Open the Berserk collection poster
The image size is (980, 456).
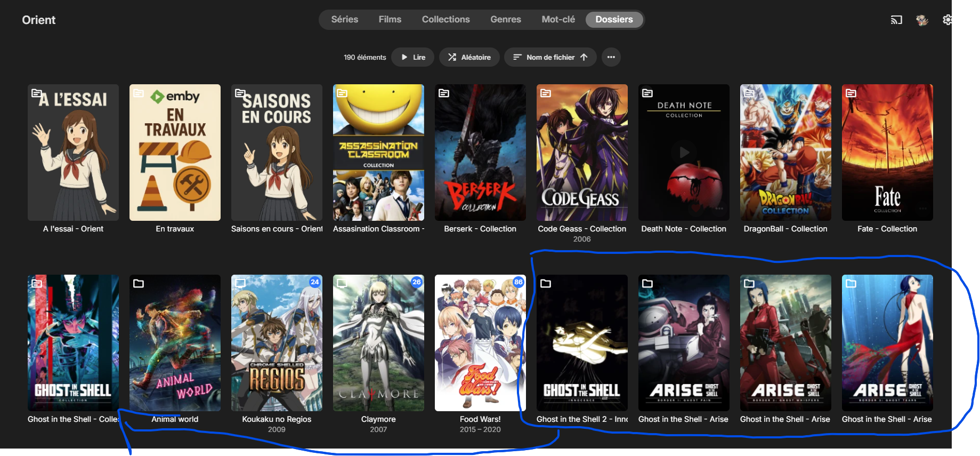click(x=480, y=153)
